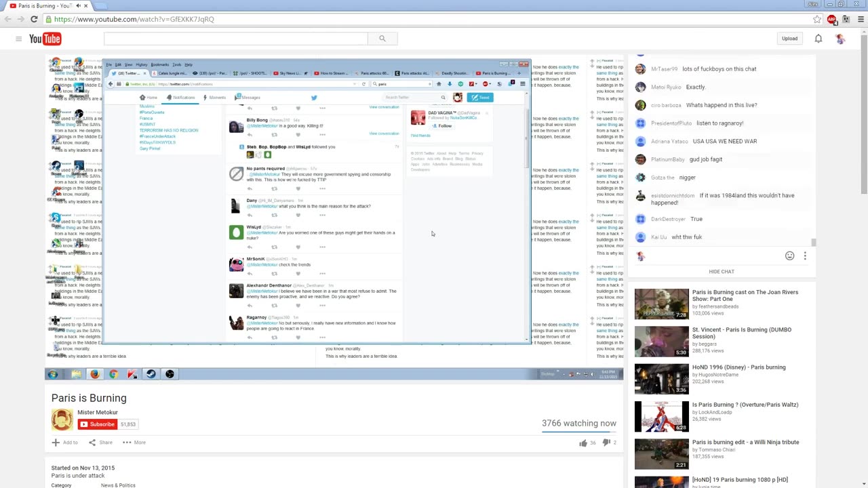The width and height of the screenshot is (868, 488).
Task: Click the Chrome back arrow
Action: pyautogui.click(x=8, y=19)
